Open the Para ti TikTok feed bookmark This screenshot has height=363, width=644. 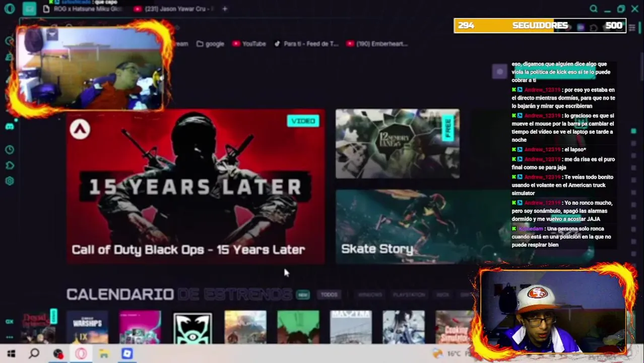pos(306,44)
